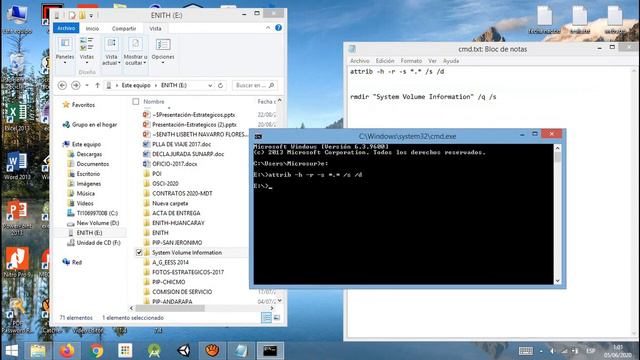Viewport: 640px width, 360px height.
Task: Open the Windows Start button
Action: pyautogui.click(x=12, y=351)
